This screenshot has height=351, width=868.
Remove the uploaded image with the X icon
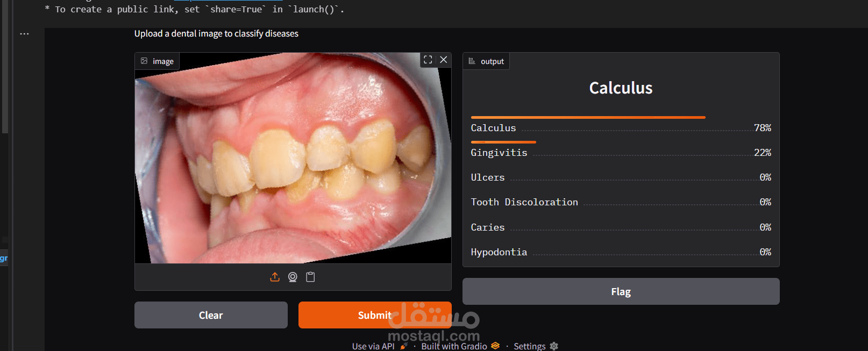444,60
